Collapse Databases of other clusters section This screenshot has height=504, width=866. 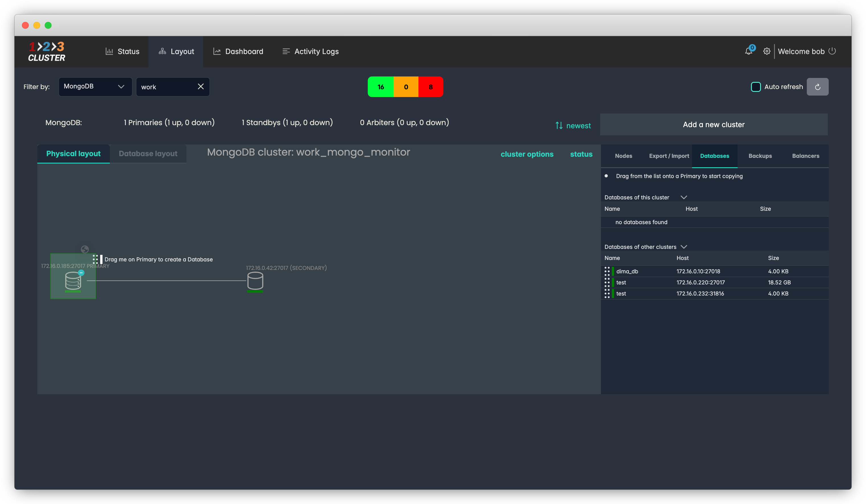684,247
